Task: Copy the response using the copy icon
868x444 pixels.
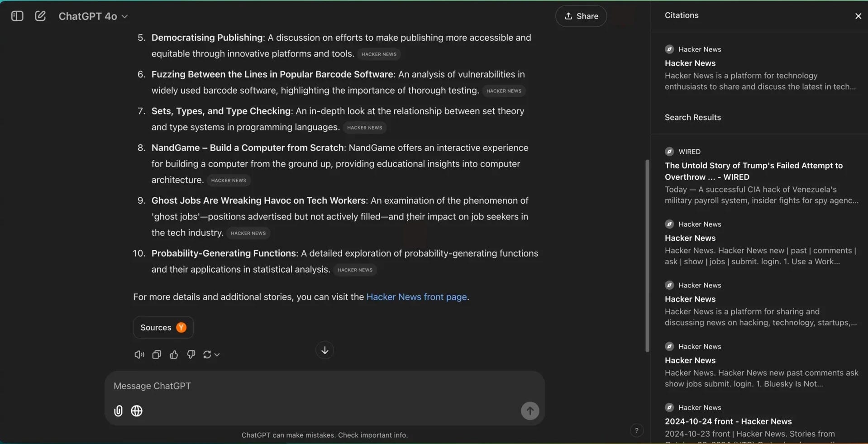Action: coord(156,354)
